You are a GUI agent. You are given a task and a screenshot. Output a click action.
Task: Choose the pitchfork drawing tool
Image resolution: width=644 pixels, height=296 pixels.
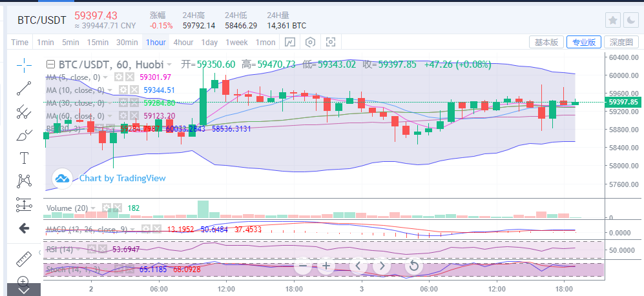pyautogui.click(x=24, y=112)
